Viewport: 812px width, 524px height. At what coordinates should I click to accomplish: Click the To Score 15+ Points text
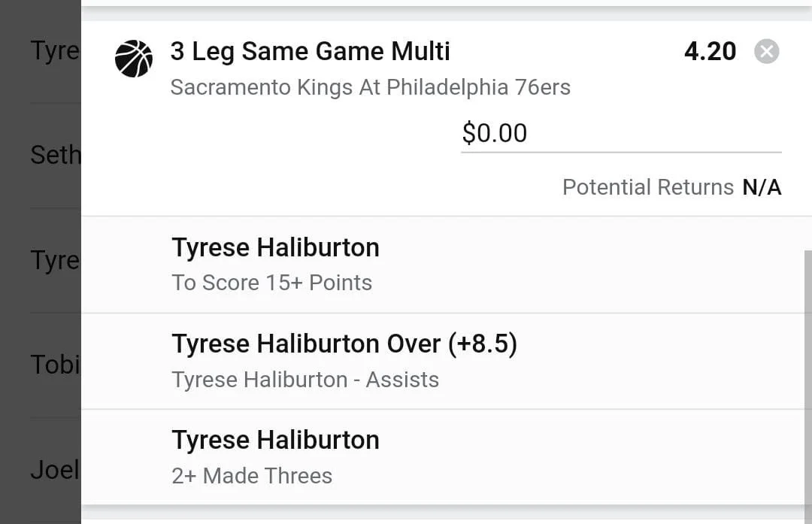click(271, 283)
